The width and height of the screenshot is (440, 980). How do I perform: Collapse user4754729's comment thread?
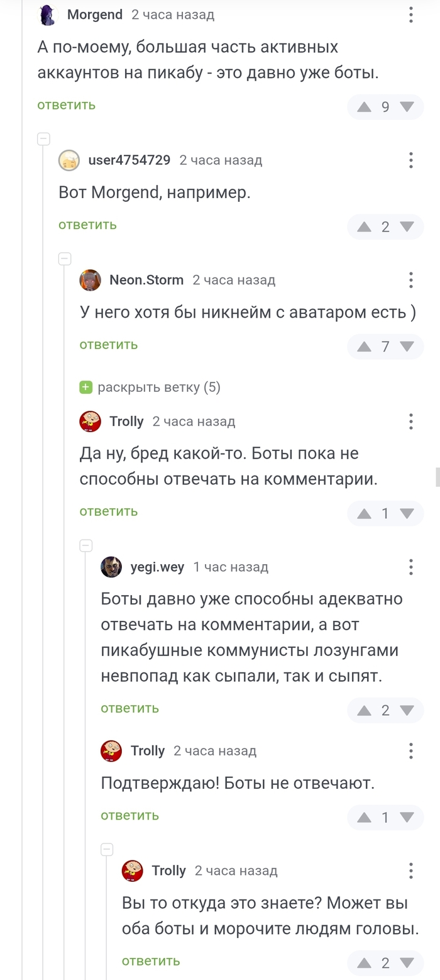(43, 139)
